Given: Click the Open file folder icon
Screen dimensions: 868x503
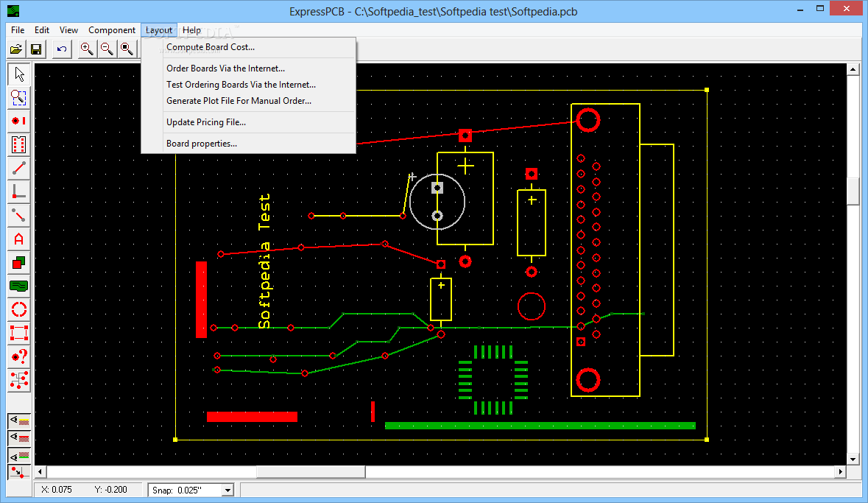Looking at the screenshot, I should click(x=16, y=49).
